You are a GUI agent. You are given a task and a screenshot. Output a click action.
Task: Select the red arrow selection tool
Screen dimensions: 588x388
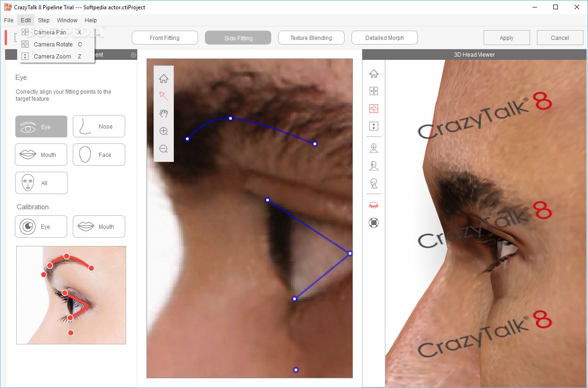pos(164,96)
